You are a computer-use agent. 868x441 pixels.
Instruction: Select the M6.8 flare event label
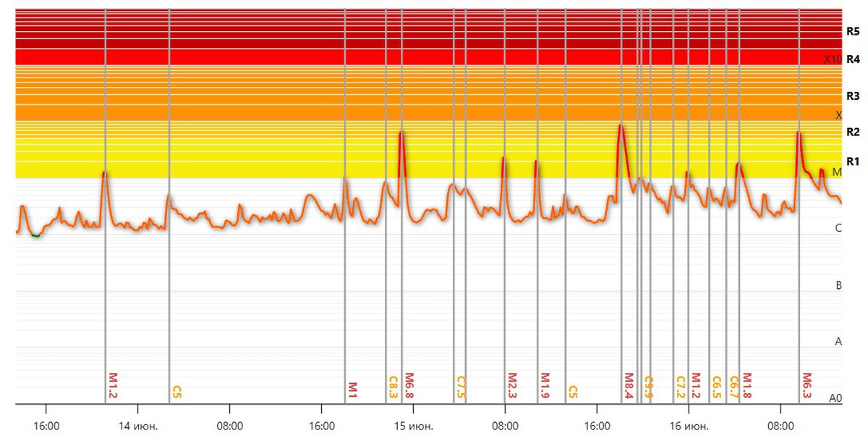(x=409, y=385)
